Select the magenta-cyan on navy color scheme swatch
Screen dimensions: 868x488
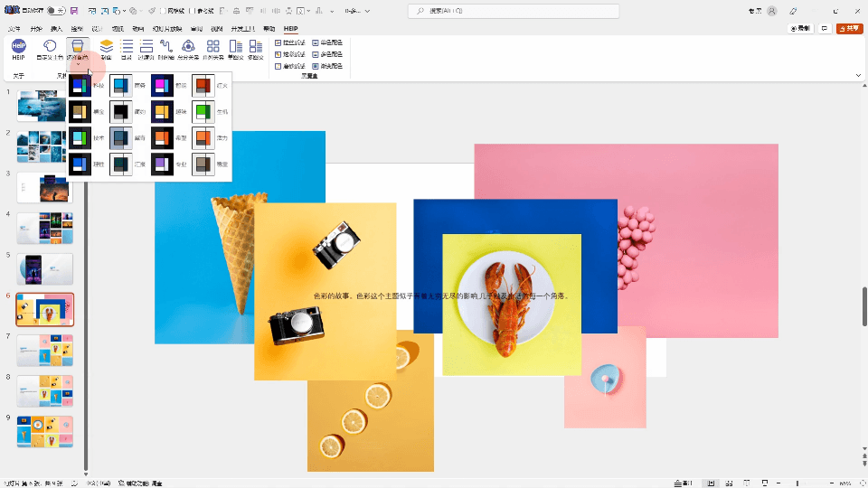pos(162,85)
